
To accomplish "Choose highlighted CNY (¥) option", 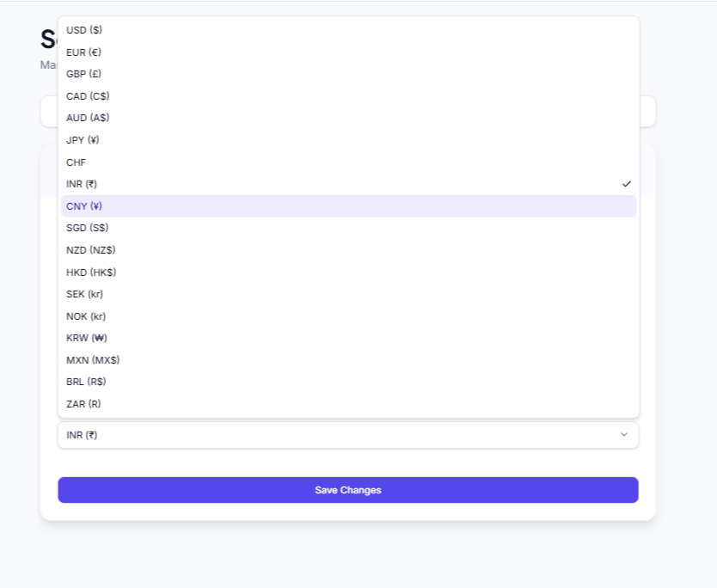I will point(84,206).
